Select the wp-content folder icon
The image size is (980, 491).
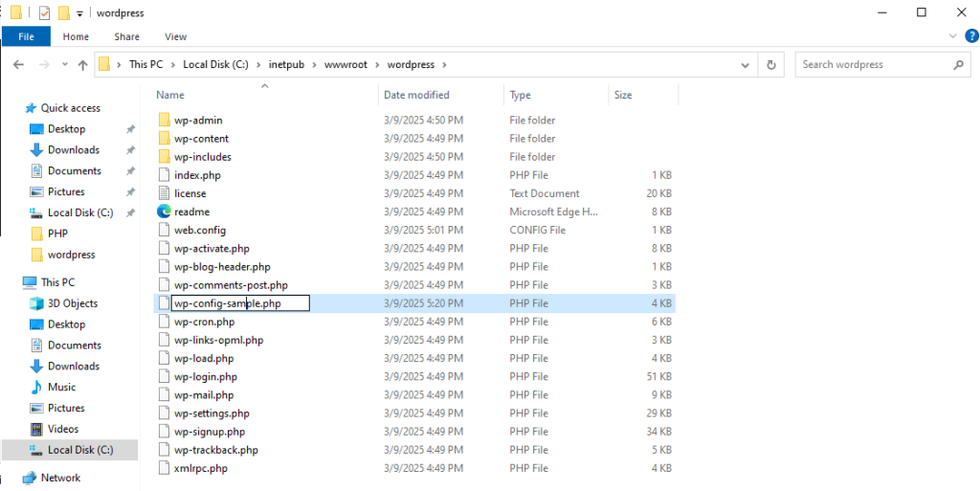coord(164,138)
